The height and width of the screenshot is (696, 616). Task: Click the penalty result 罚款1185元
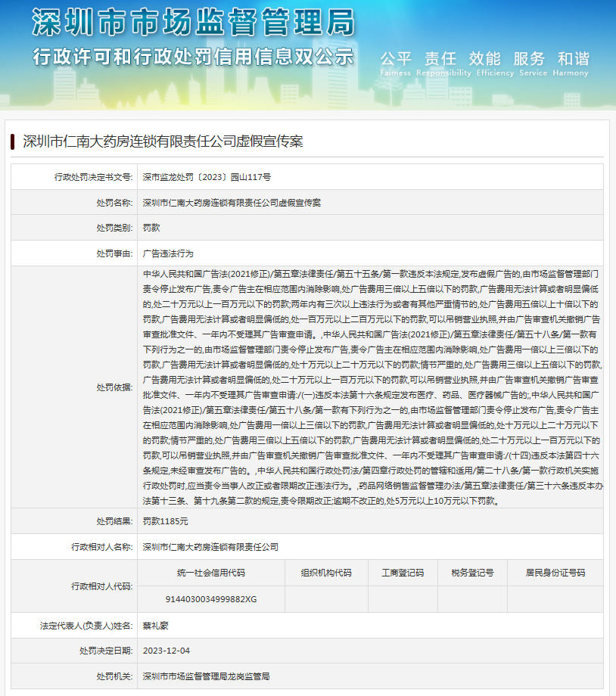(x=166, y=520)
